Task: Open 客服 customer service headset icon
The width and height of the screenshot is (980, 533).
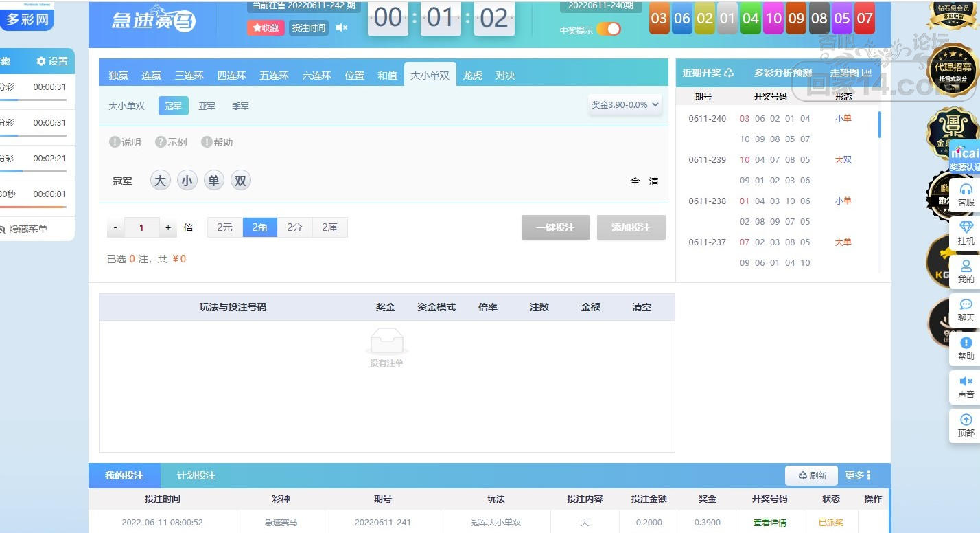Action: 966,190
